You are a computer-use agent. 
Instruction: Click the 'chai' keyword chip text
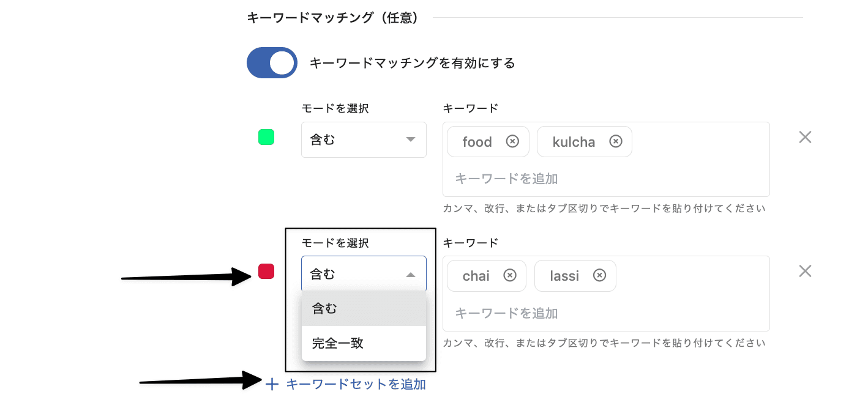[476, 276]
